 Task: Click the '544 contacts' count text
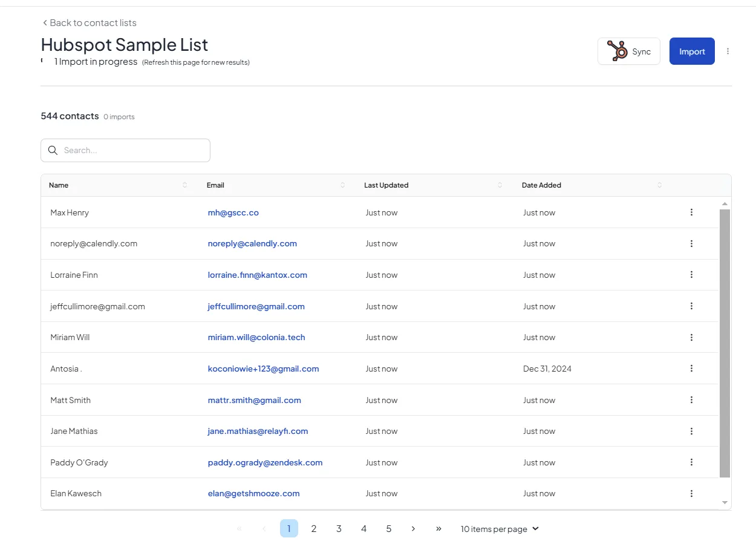click(70, 116)
